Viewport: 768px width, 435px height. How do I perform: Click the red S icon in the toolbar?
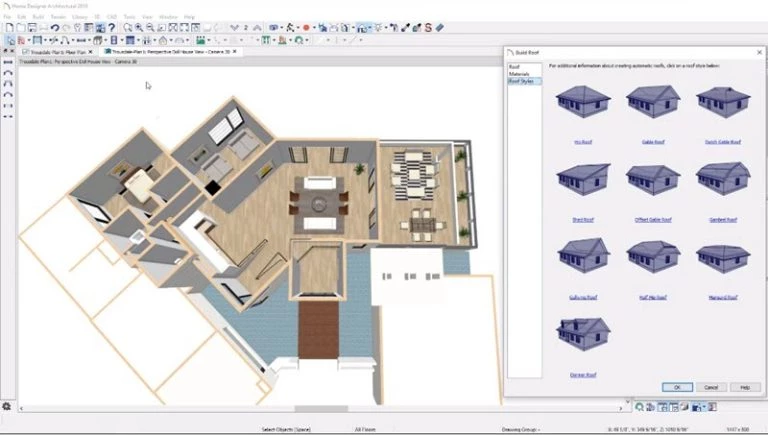point(428,28)
